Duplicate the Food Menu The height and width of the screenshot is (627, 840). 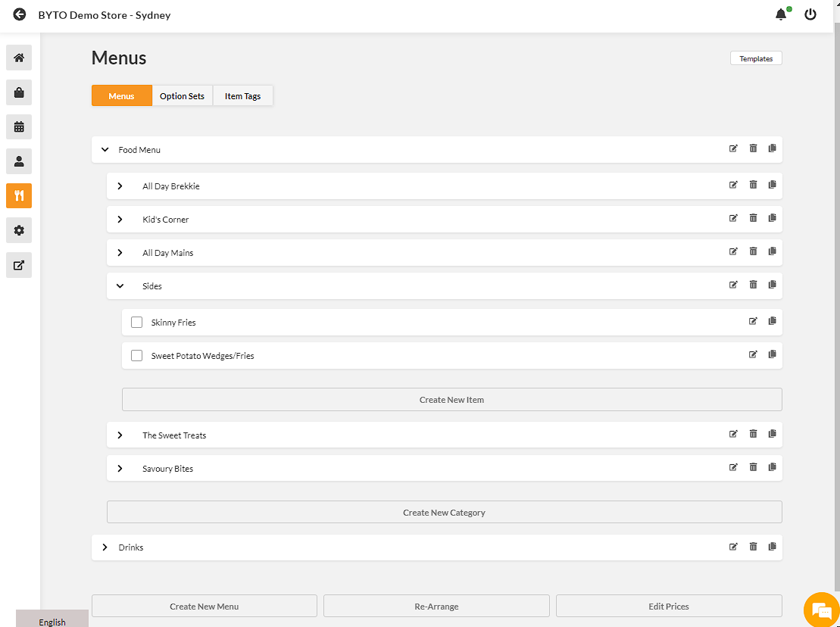pos(772,148)
